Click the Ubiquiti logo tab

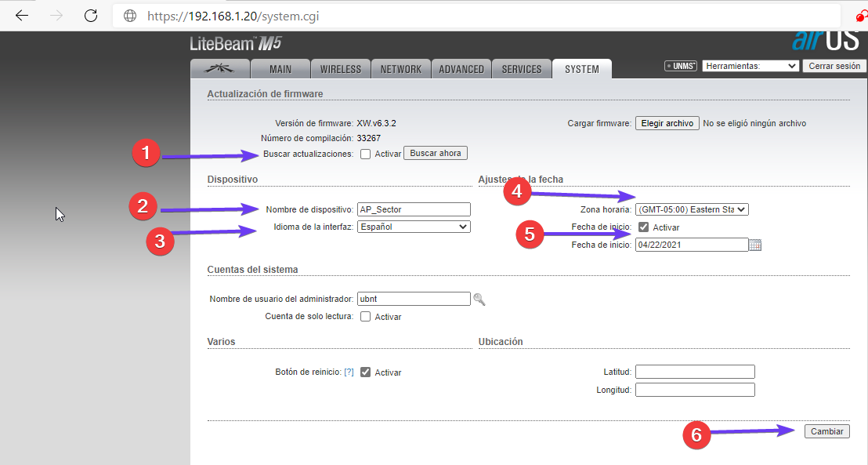click(x=220, y=69)
